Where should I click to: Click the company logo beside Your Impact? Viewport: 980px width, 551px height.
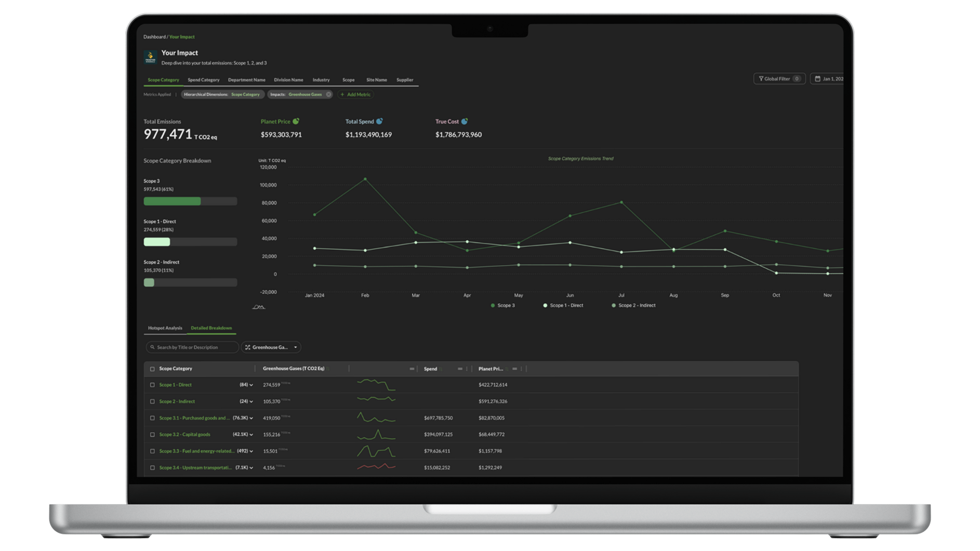(150, 57)
